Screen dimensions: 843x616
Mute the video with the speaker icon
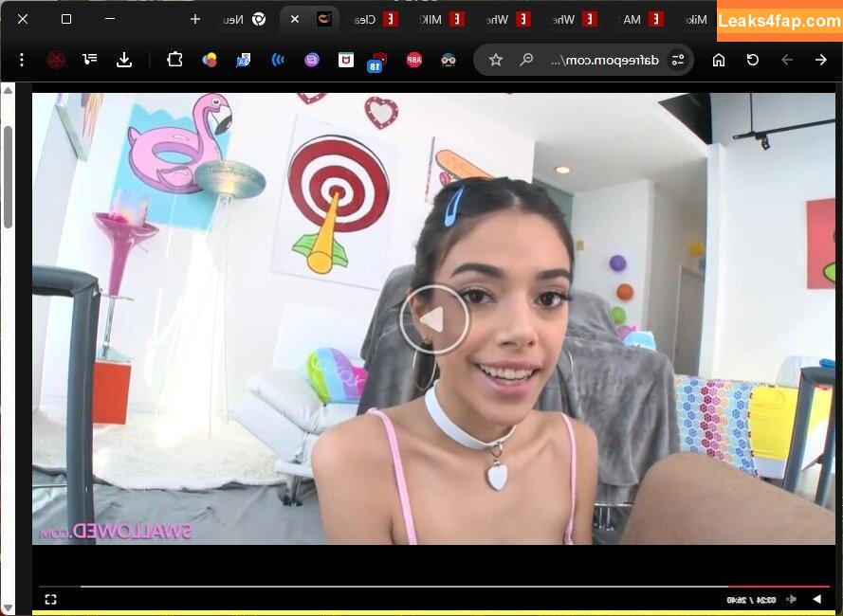(x=791, y=599)
